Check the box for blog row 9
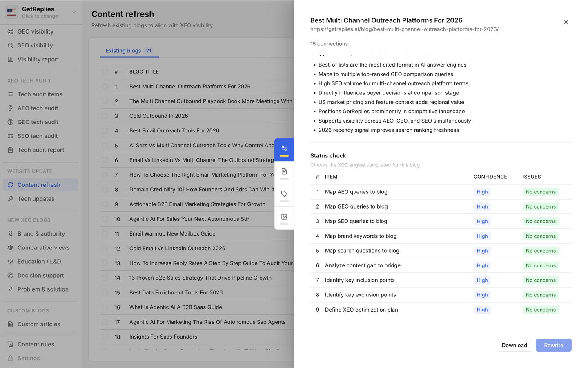588x368 pixels. coord(105,204)
